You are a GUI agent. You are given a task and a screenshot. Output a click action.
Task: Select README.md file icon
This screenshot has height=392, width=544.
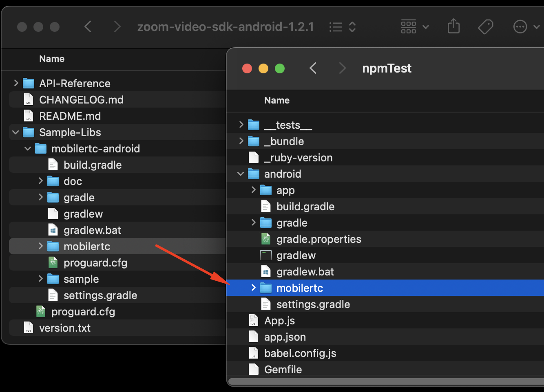coord(29,116)
